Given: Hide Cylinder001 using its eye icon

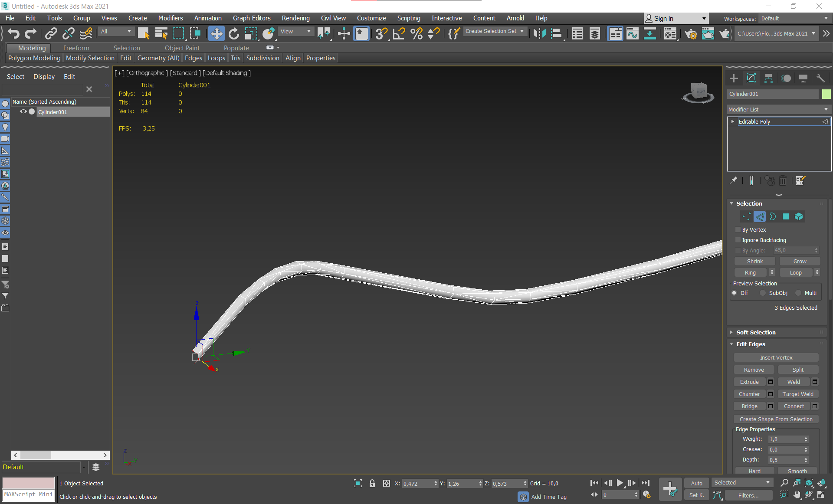Looking at the screenshot, I should click(x=23, y=111).
